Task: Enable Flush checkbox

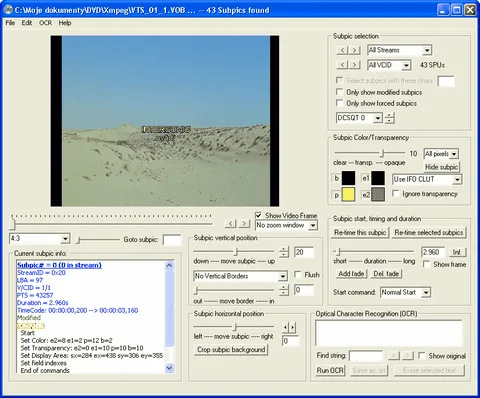Action: pos(298,275)
